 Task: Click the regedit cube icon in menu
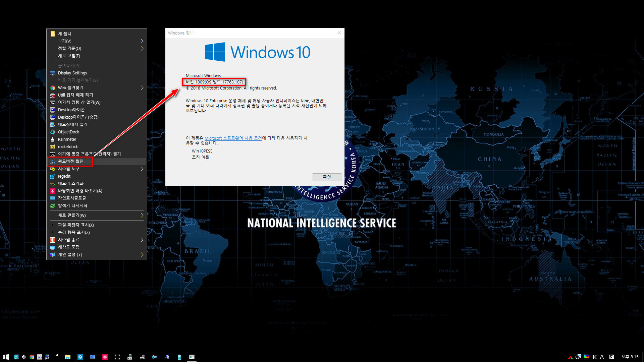(53, 176)
